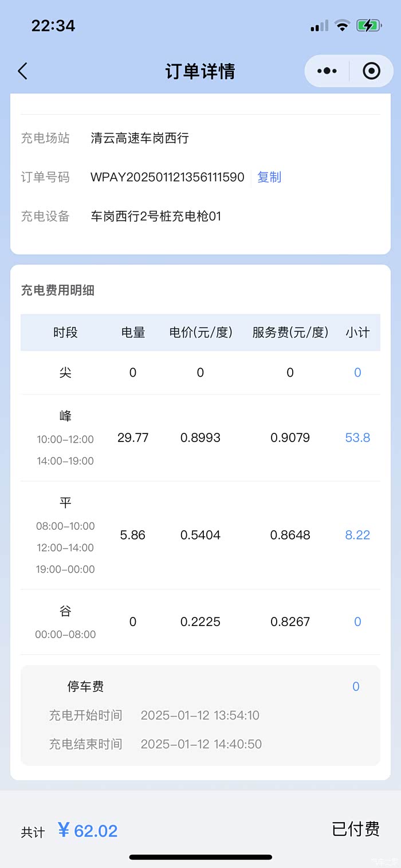Tap the 电量 column header
The height and width of the screenshot is (868, 401).
point(133,333)
